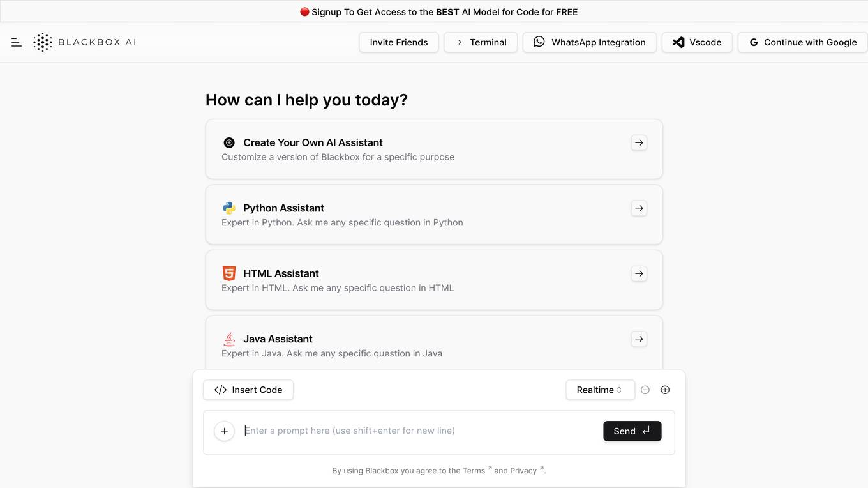Open the Realtime dropdown

600,390
